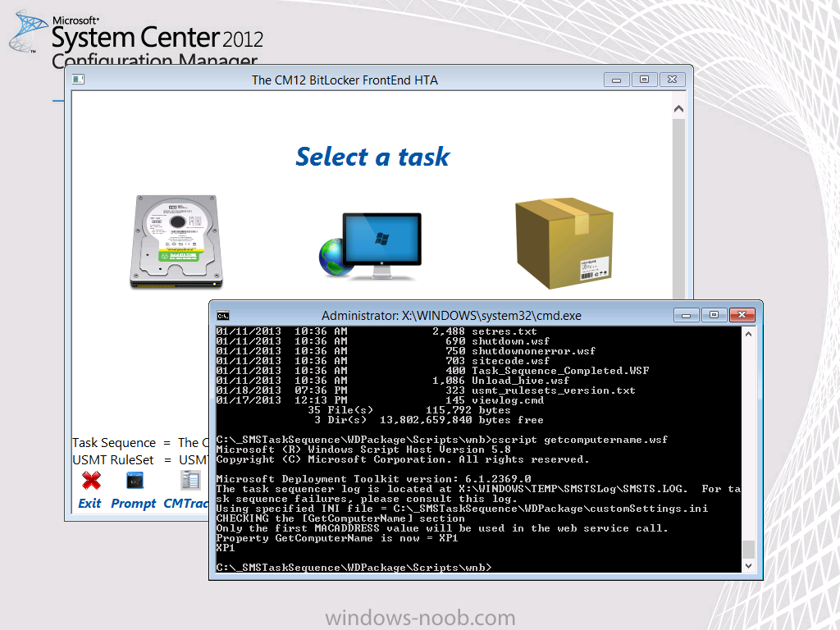Click the 'Task Sequence' label text
Viewport: 840px width, 630px height.
coord(114,443)
